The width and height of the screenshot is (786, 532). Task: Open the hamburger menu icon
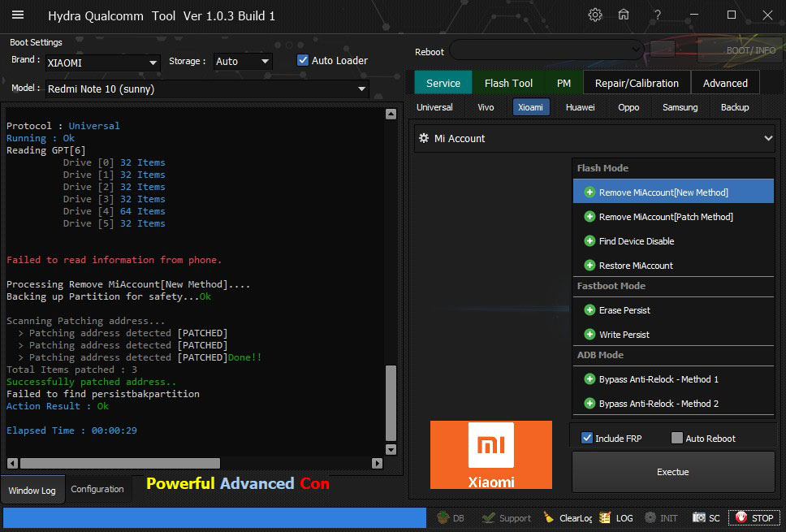(x=18, y=15)
